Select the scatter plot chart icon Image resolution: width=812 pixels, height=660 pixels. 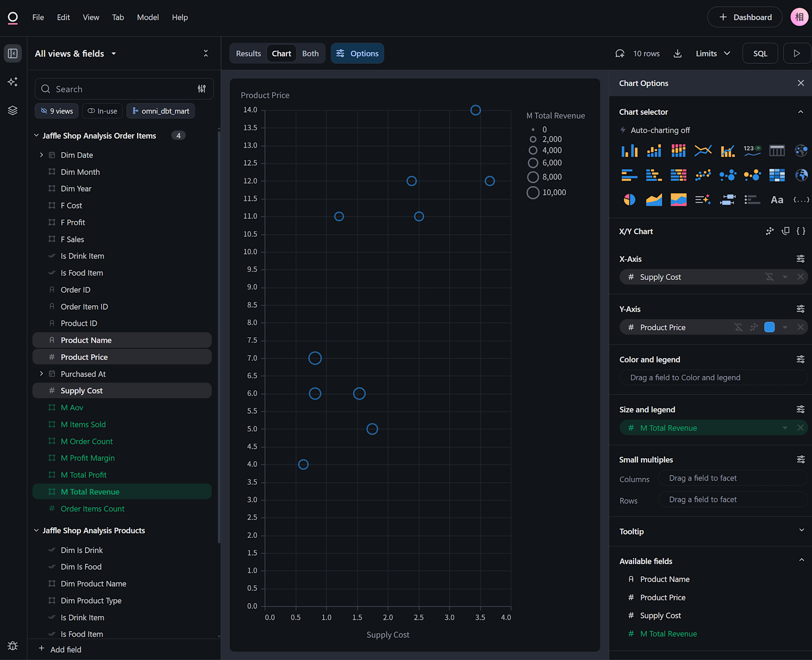tap(703, 175)
